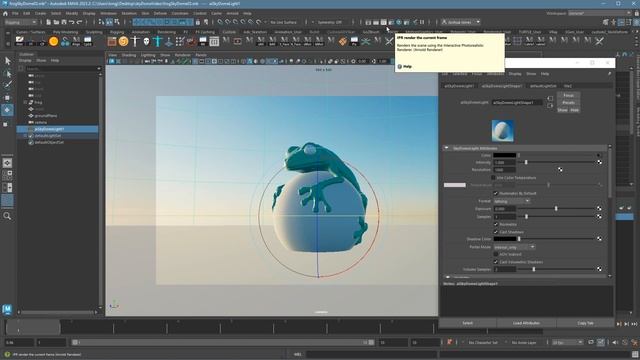Click the Select button at Attribute Editor bottom

click(468, 323)
